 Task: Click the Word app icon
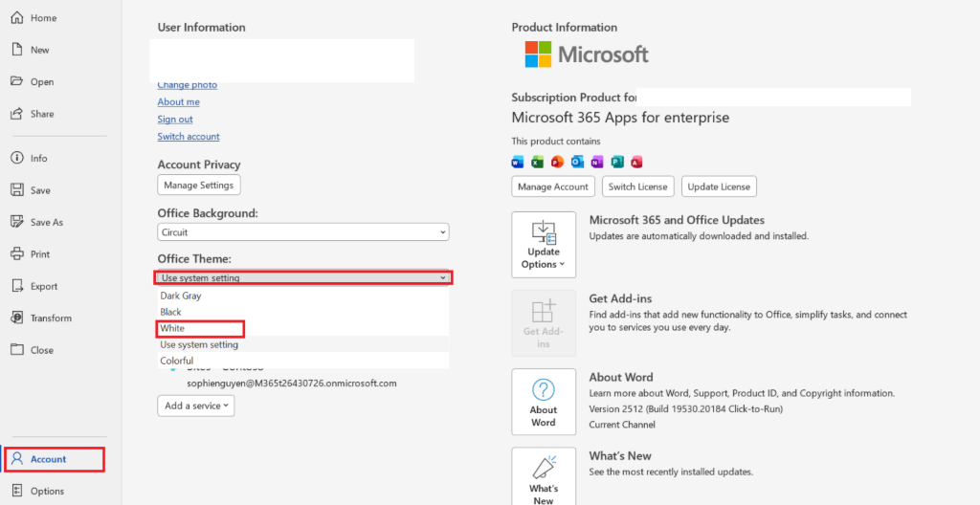coord(517,163)
